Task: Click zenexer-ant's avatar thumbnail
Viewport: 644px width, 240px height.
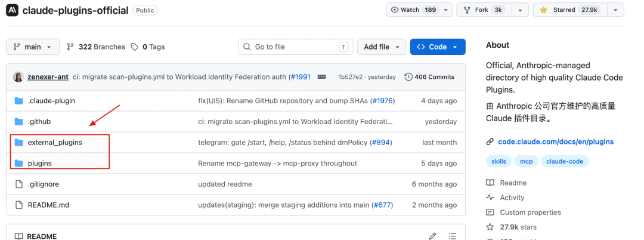Action: pyautogui.click(x=18, y=77)
